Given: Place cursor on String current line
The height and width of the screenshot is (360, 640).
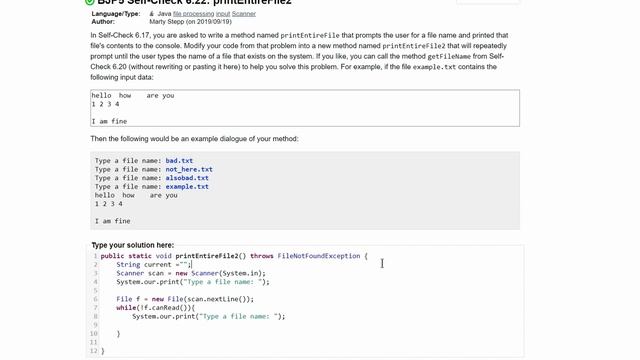Looking at the screenshot, I should pyautogui.click(x=154, y=264).
